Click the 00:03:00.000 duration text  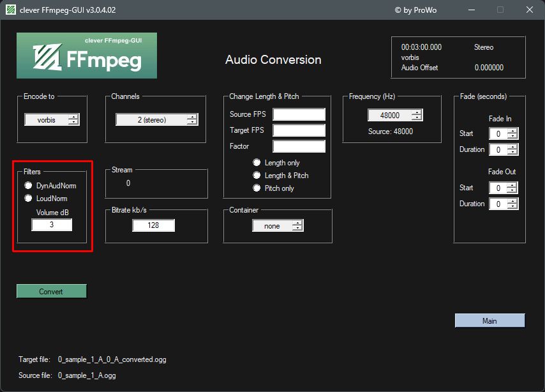(421, 47)
